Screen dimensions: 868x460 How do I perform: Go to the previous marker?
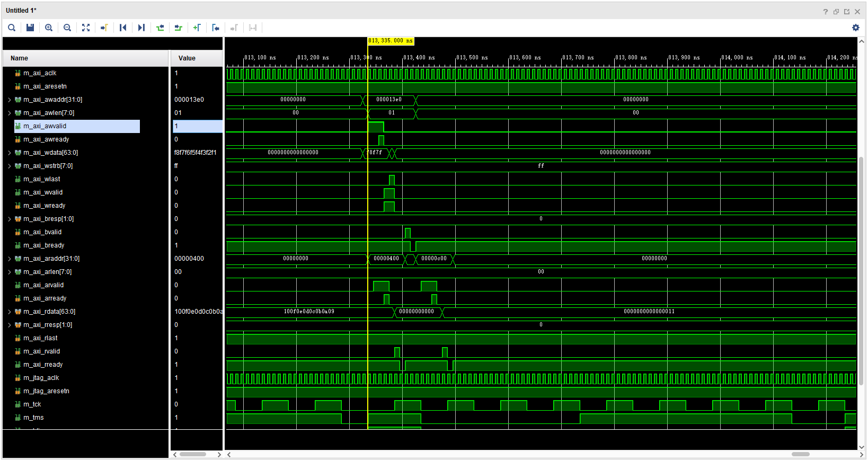coord(216,28)
